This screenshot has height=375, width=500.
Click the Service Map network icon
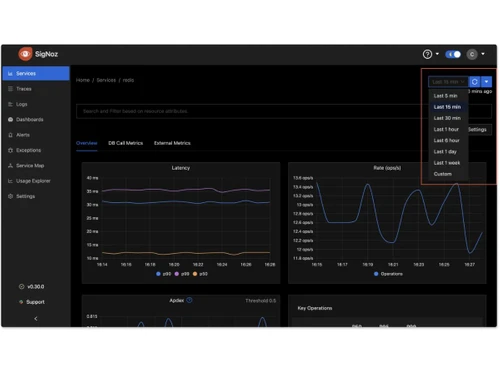click(x=10, y=165)
